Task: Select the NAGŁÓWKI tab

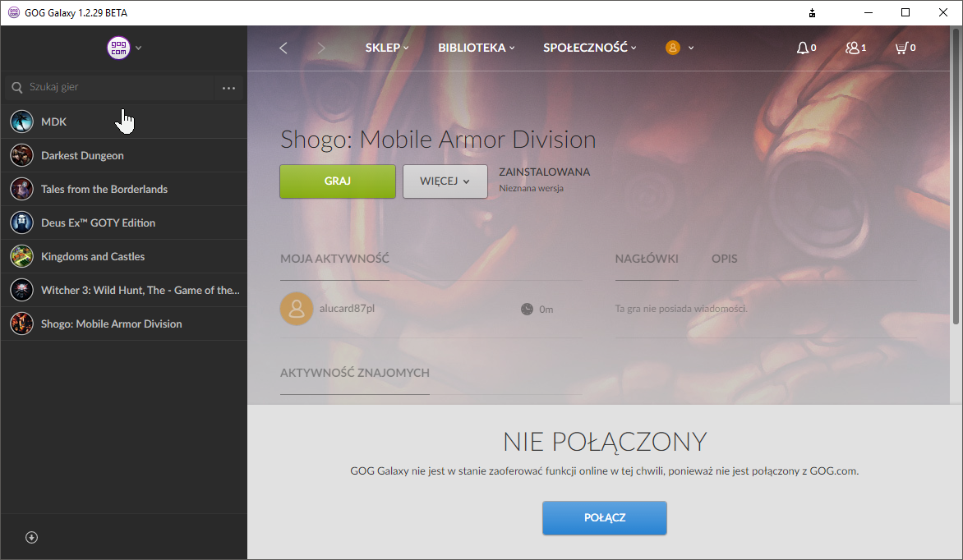Action: point(647,259)
